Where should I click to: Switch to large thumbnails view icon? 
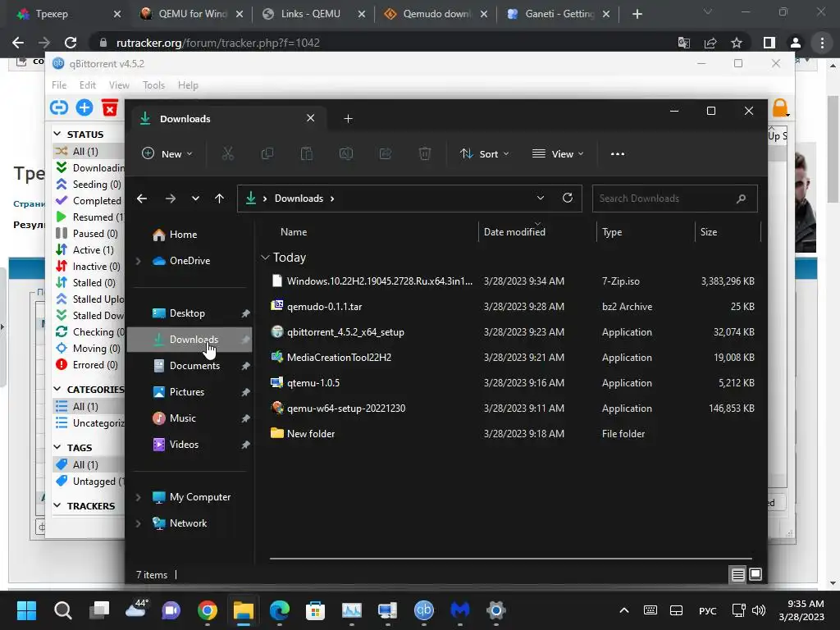(756, 575)
